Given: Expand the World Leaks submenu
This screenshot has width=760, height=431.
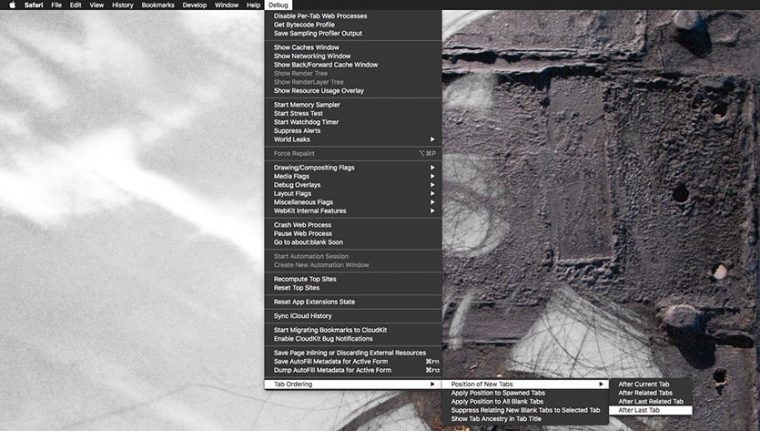Looking at the screenshot, I should tap(353, 140).
